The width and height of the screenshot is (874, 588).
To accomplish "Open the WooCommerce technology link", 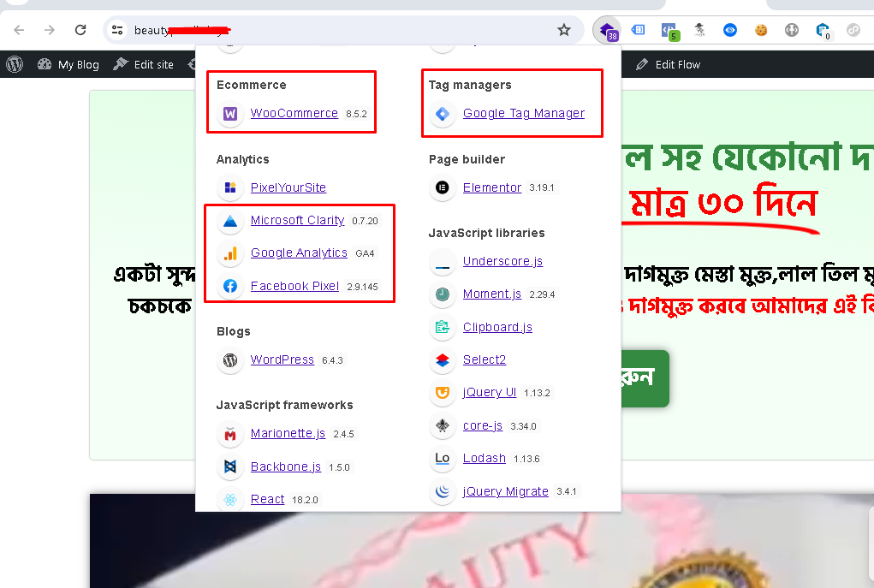I will (294, 113).
